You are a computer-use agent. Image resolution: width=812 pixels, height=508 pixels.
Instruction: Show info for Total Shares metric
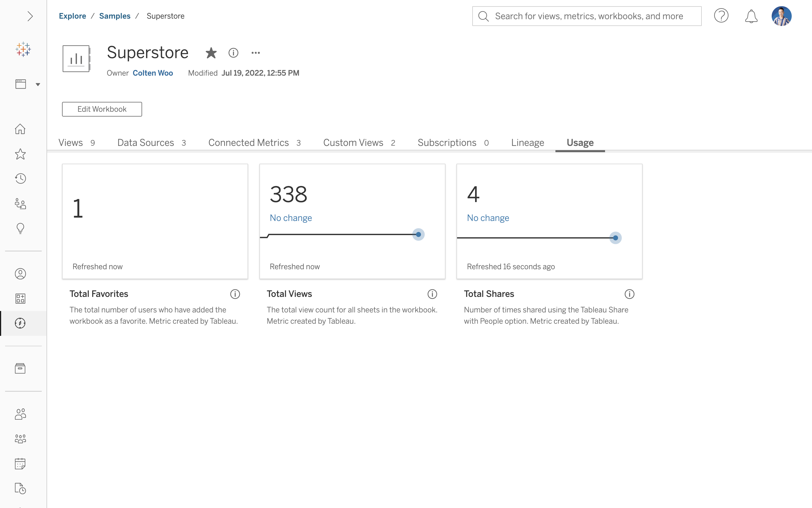[630, 294]
